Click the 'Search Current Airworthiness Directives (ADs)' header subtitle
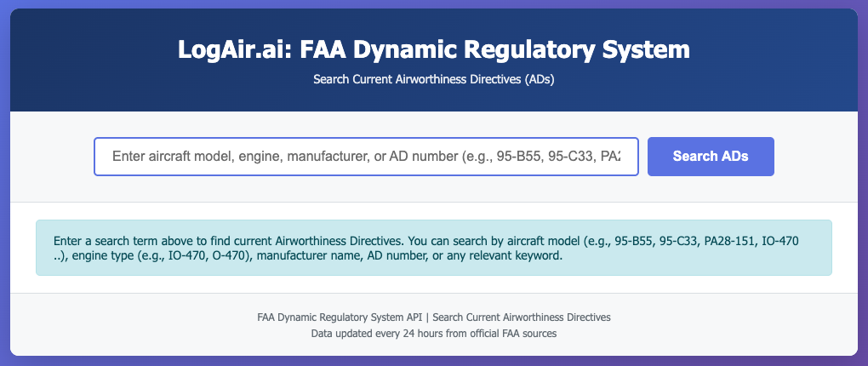 pyautogui.click(x=433, y=79)
